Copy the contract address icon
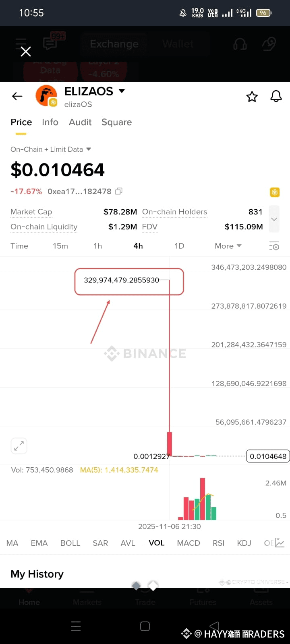Image resolution: width=290 pixels, height=644 pixels. pos(118,191)
